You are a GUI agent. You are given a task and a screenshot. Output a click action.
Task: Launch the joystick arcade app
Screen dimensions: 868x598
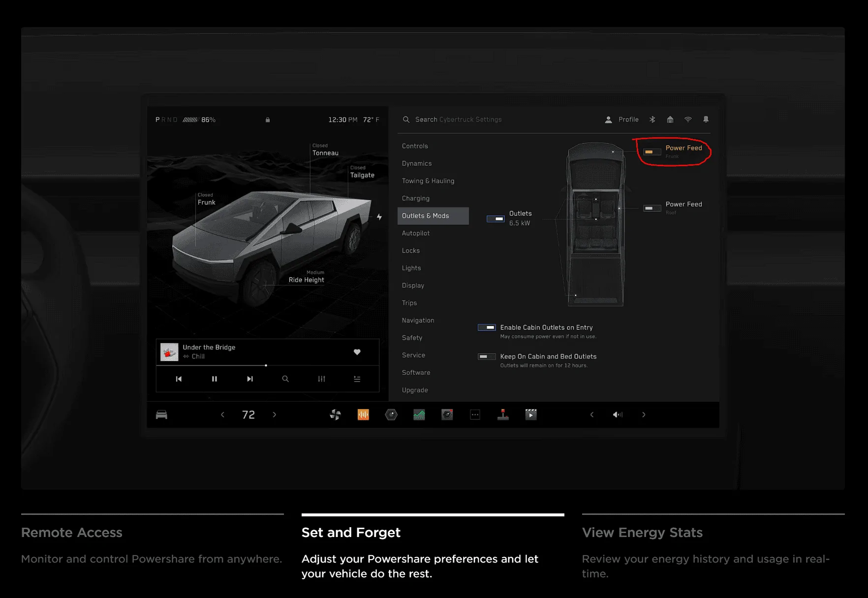(x=503, y=415)
